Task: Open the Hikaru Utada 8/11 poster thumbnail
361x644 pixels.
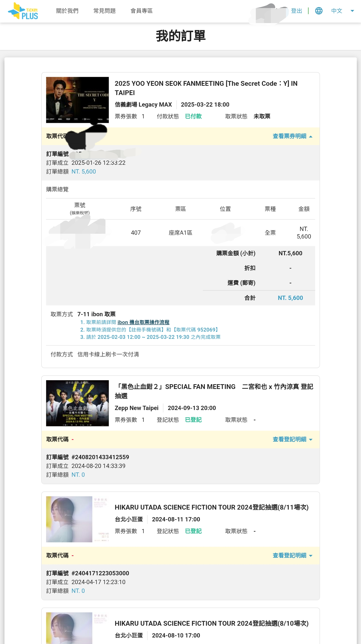Action: [77, 519]
